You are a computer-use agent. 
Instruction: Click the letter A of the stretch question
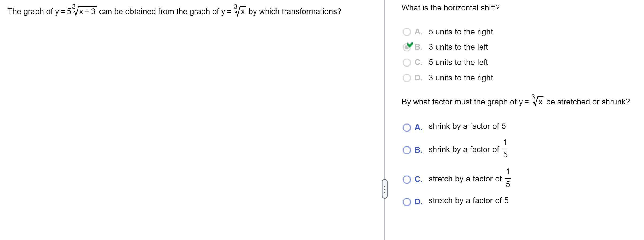pos(418,127)
